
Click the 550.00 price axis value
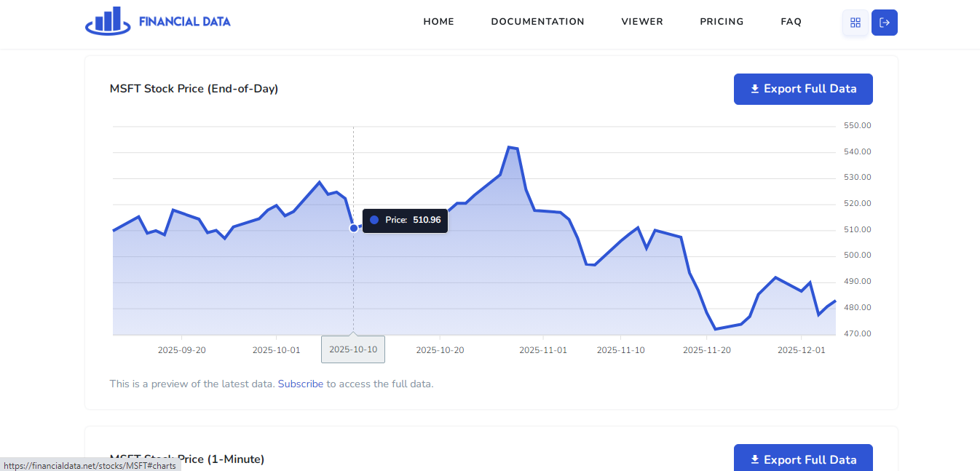coord(858,125)
